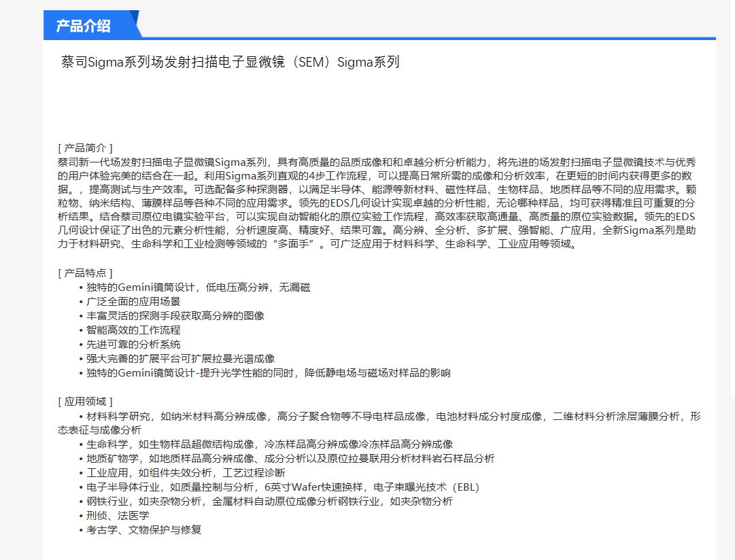
Task: Click the [ 产品特点 ] section heading
Action: pos(85,273)
